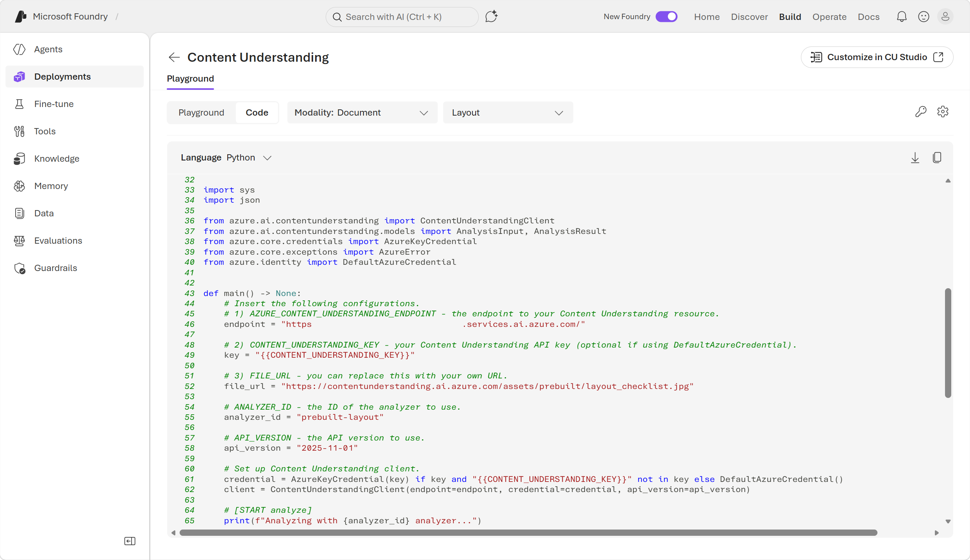970x560 pixels.
Task: Expand the Layout analyzer dropdown
Action: point(508,113)
